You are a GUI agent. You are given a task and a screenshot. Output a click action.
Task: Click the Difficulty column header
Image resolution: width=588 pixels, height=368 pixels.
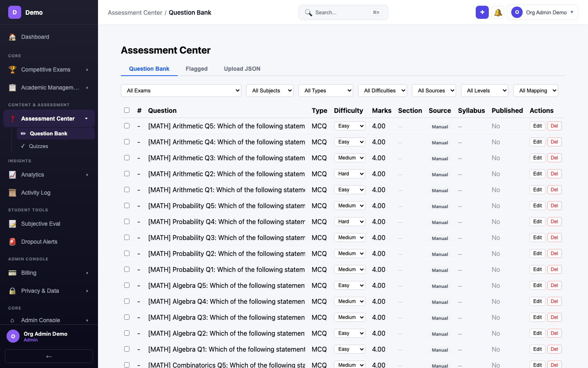pos(348,110)
